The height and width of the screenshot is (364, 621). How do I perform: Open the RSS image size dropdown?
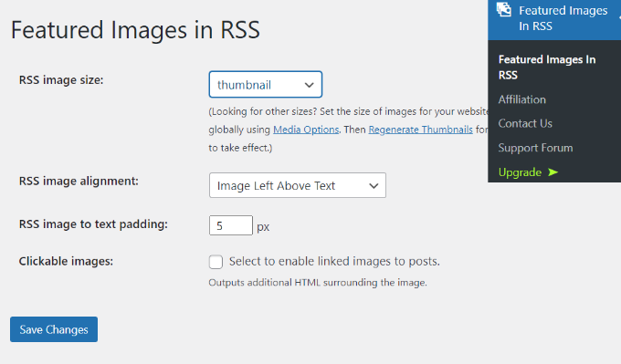pyautogui.click(x=266, y=84)
